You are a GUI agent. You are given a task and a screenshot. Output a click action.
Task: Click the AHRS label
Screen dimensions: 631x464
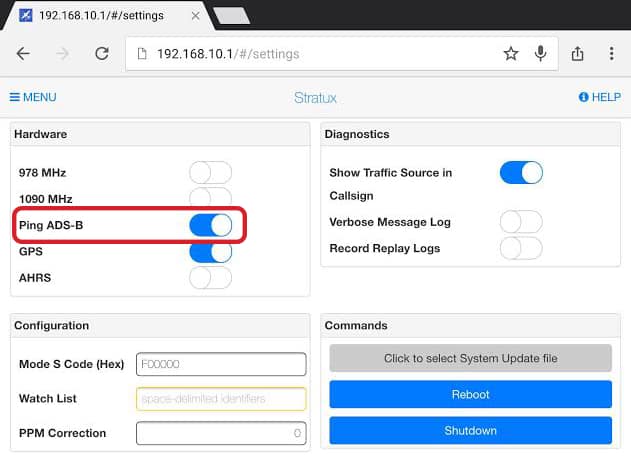(x=35, y=278)
